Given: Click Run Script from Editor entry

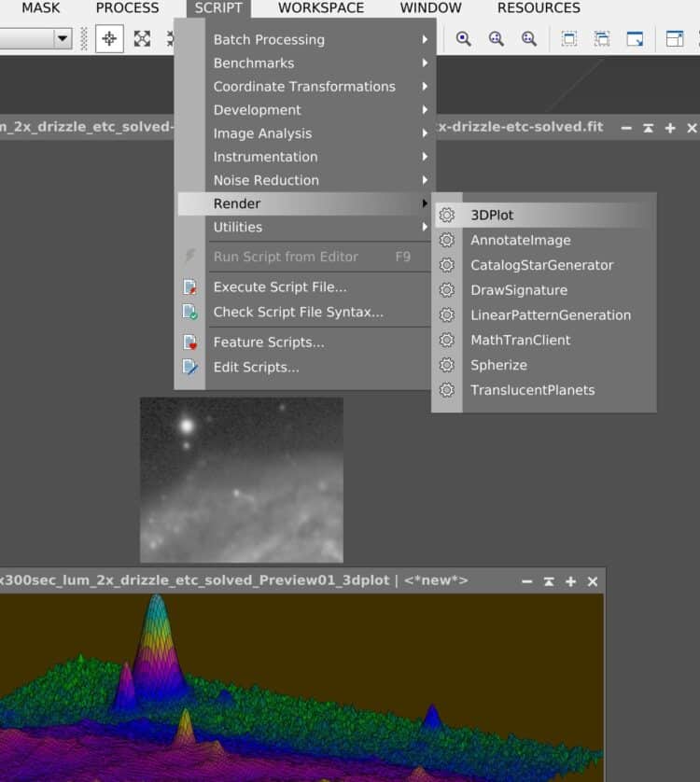Looking at the screenshot, I should [304, 257].
